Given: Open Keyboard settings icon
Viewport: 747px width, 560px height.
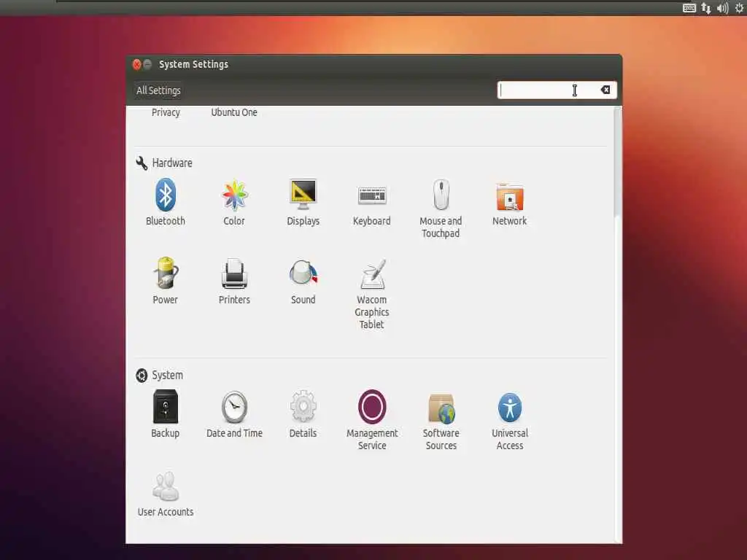Looking at the screenshot, I should pos(371,195).
